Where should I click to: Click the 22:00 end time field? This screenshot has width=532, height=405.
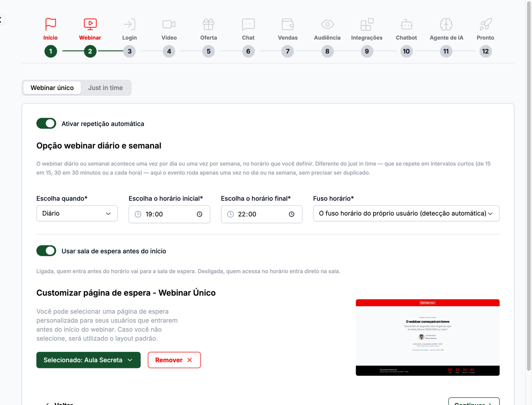coord(262,214)
